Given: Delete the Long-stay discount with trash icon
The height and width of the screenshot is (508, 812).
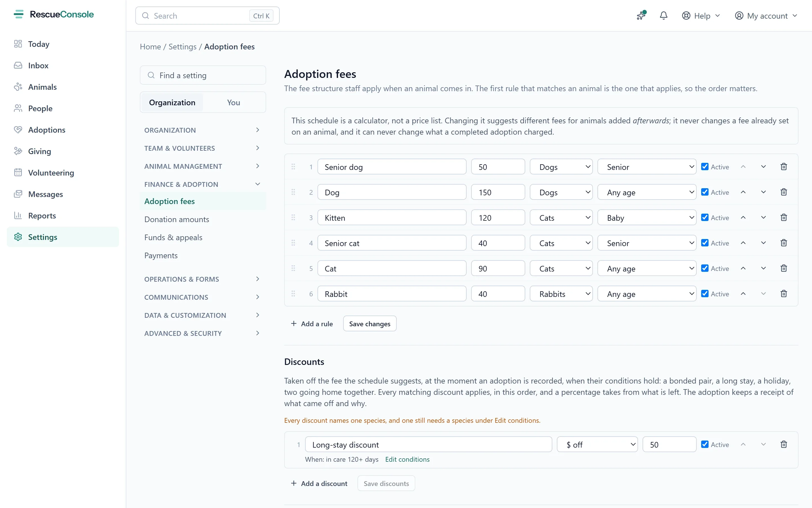Looking at the screenshot, I should coord(784,444).
